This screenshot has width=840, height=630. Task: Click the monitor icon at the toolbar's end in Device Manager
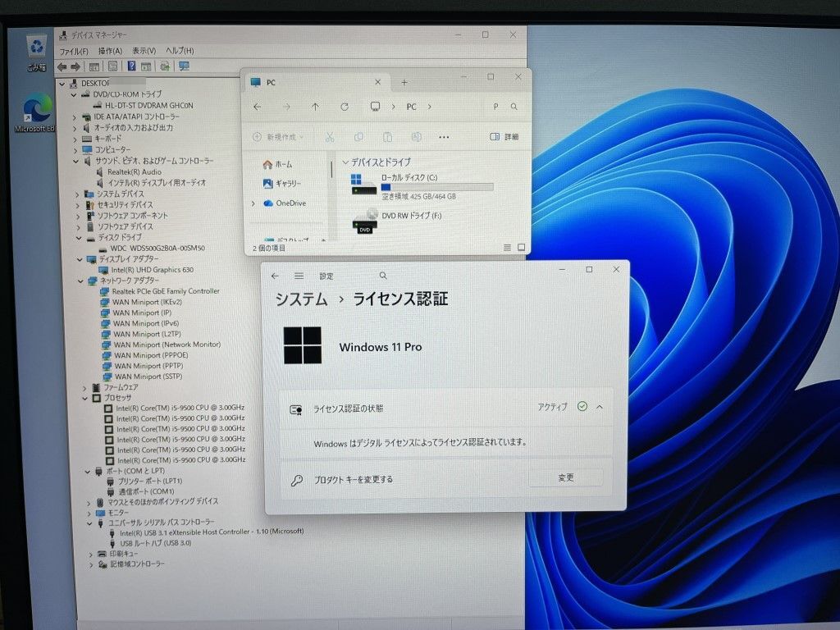point(184,66)
